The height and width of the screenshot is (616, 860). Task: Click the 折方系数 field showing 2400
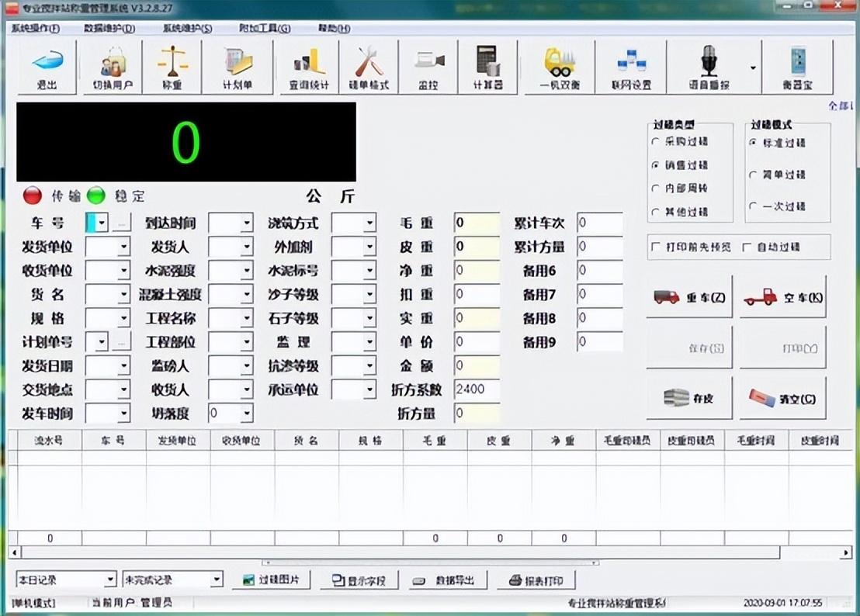coord(477,389)
